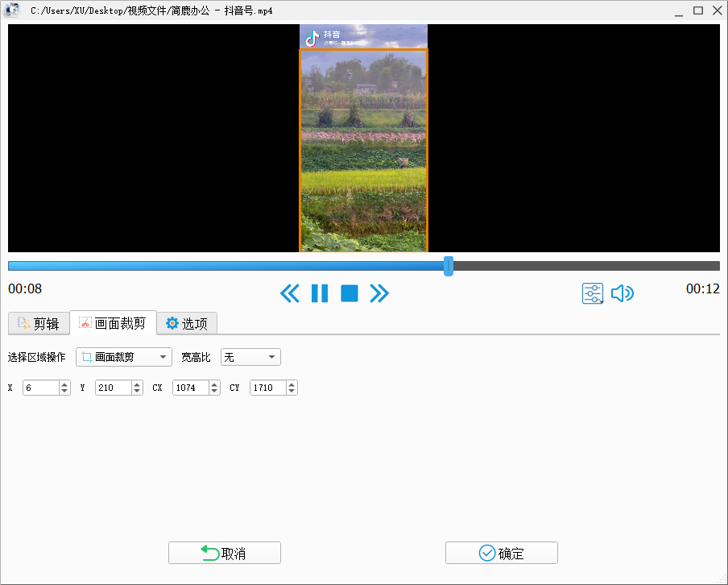
Task: Increase the CY value stepper
Action: [291, 384]
